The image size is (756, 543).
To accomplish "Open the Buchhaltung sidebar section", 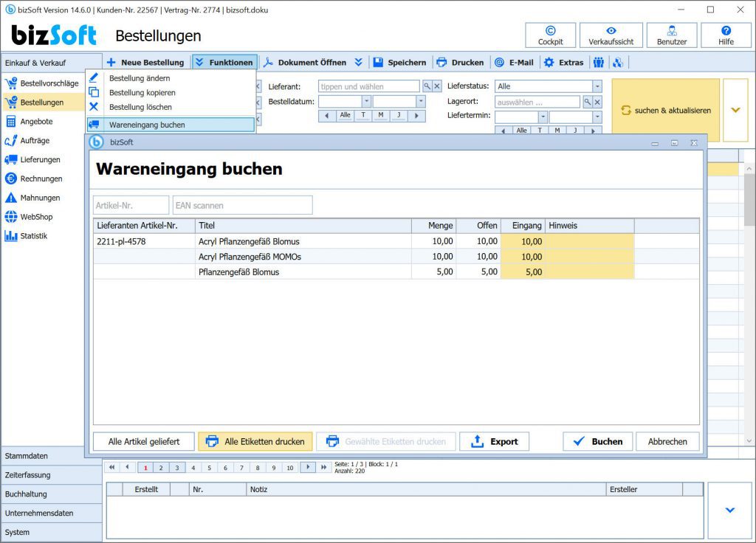I will 51,494.
